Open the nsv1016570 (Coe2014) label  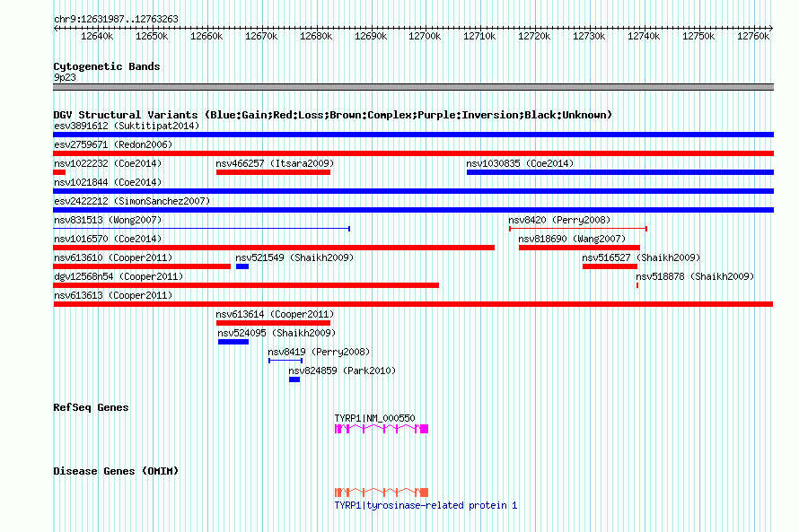tap(108, 239)
